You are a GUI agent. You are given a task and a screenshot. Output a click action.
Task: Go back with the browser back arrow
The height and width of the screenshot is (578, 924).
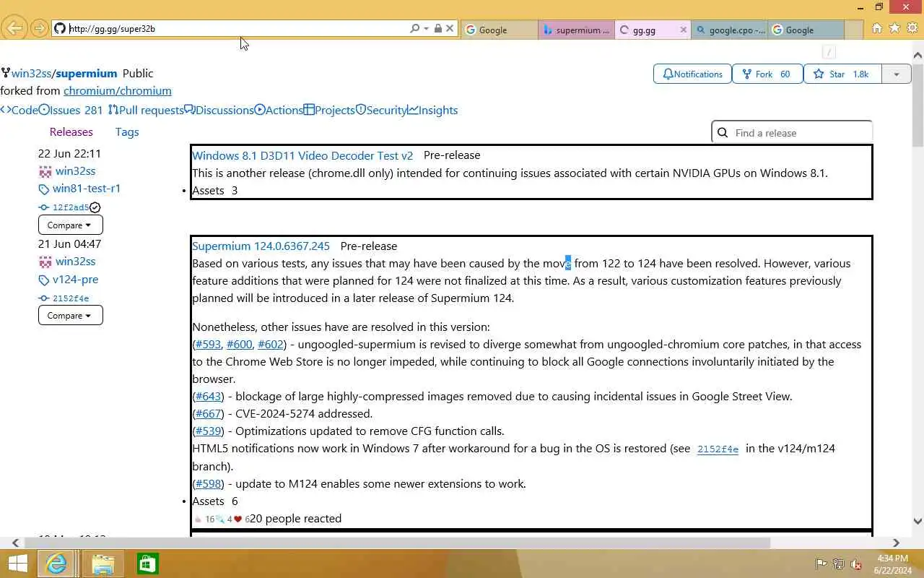tap(14, 28)
